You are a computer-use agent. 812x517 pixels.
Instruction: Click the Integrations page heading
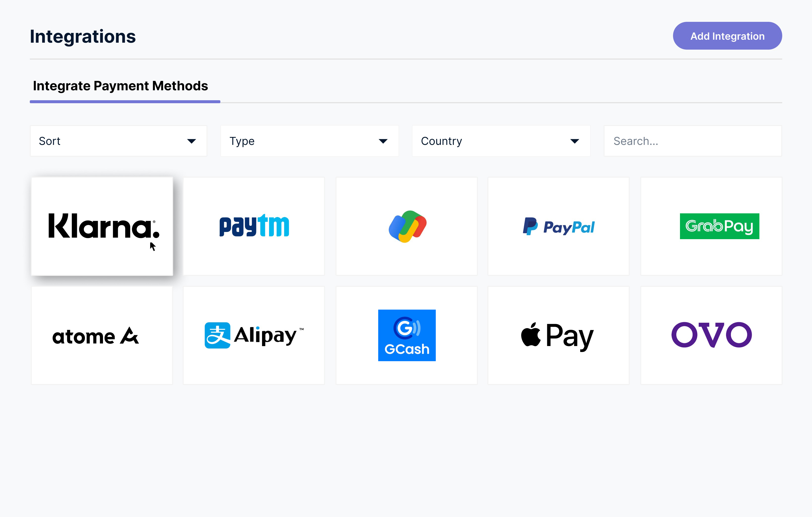pos(83,36)
